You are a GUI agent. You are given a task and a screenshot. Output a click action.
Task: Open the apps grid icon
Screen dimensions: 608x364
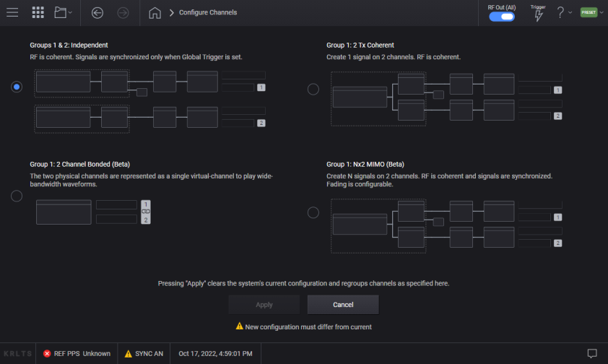(x=38, y=12)
